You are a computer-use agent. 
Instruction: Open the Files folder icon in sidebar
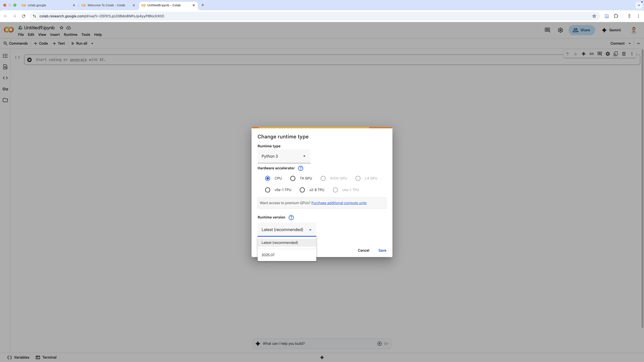[x=5, y=100]
